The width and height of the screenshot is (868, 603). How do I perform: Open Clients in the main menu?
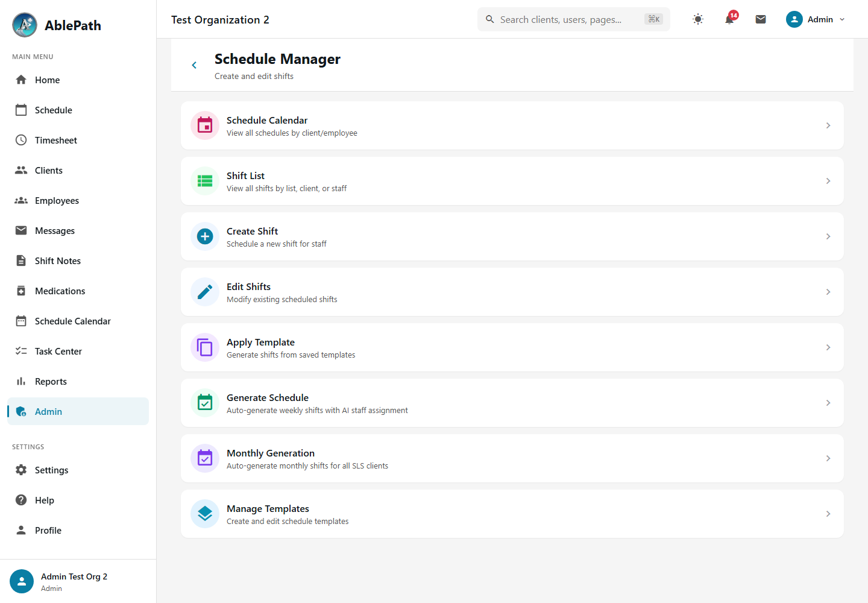point(78,170)
